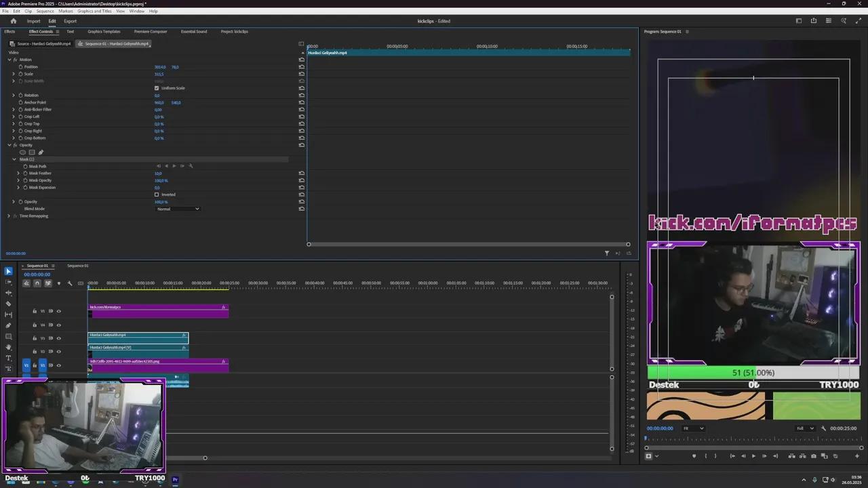868x488 pixels.
Task: Go to Home screen icon
Action: (13, 21)
